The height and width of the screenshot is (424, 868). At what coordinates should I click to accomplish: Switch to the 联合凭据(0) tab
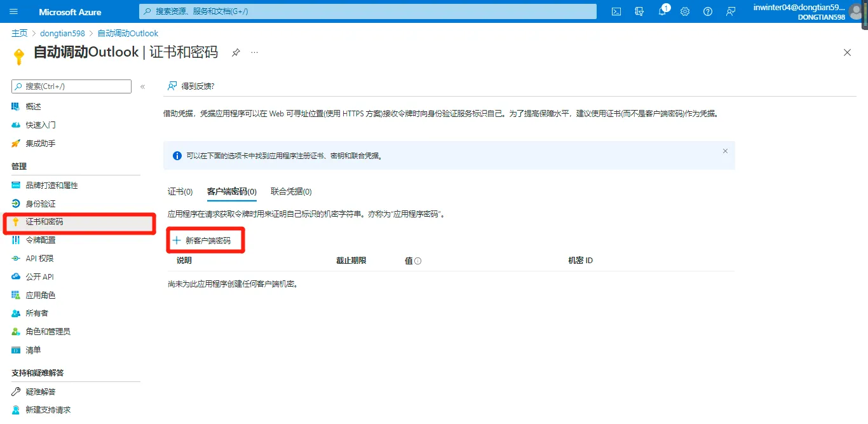pyautogui.click(x=290, y=191)
